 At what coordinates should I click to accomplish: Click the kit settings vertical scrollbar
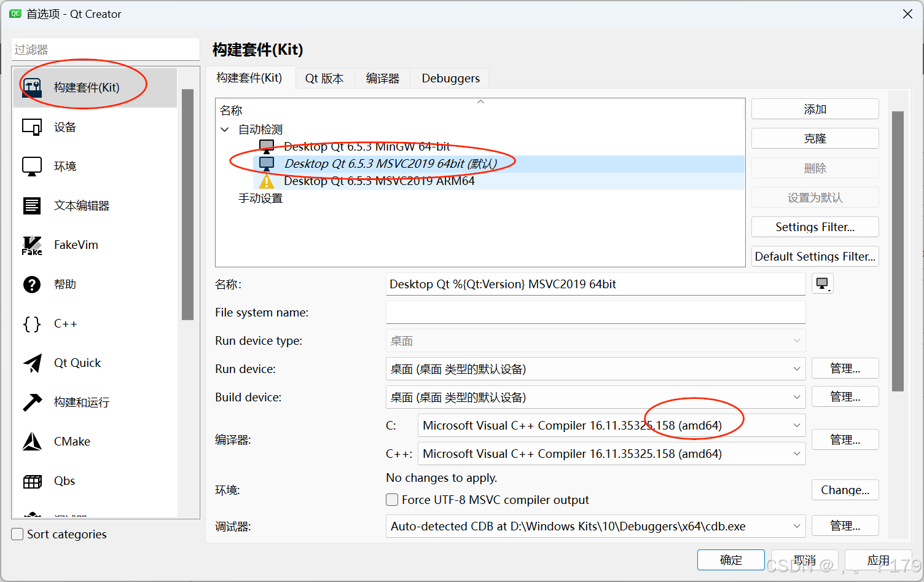898,251
